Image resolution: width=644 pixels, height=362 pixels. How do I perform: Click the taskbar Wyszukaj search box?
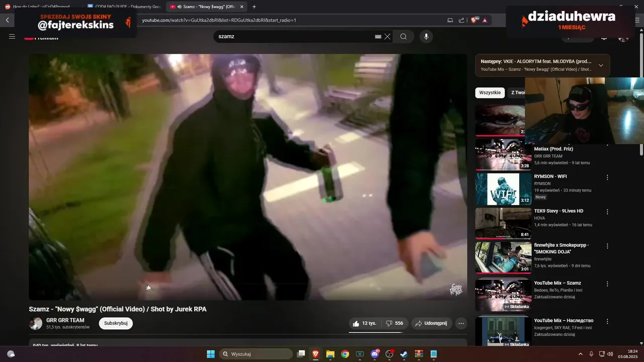coord(256,354)
